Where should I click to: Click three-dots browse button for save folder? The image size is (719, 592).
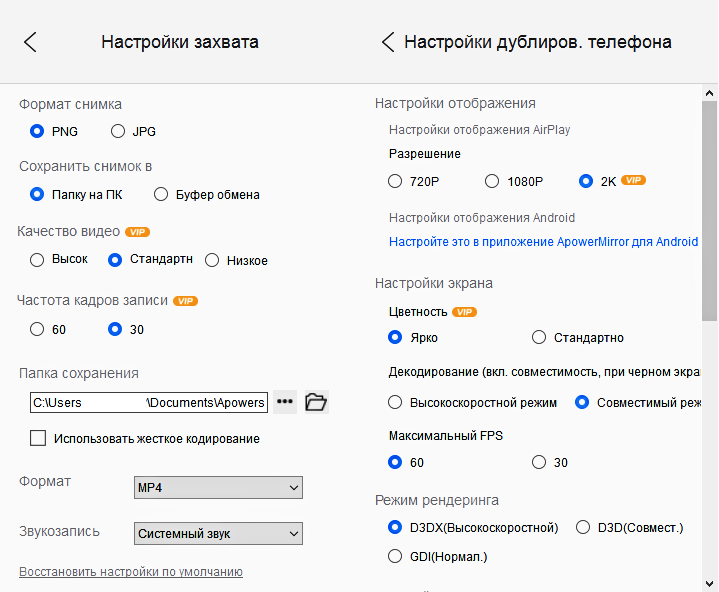point(286,402)
